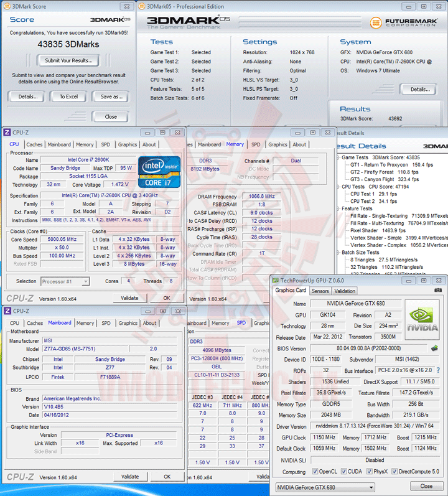This screenshot has width=448, height=496.
Task: Select Vertex Shader - Simple row
Action: tap(399, 238)
